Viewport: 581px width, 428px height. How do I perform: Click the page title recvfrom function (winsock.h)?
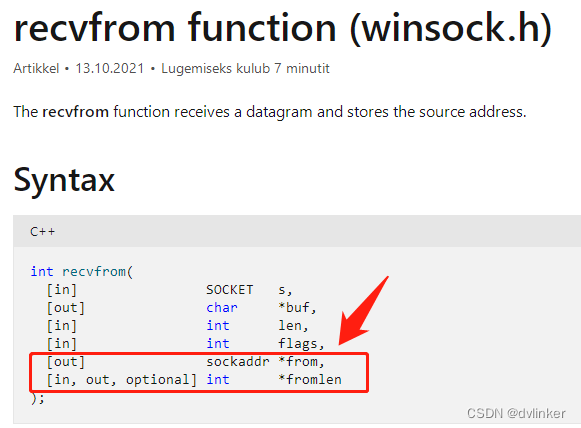[x=283, y=29]
